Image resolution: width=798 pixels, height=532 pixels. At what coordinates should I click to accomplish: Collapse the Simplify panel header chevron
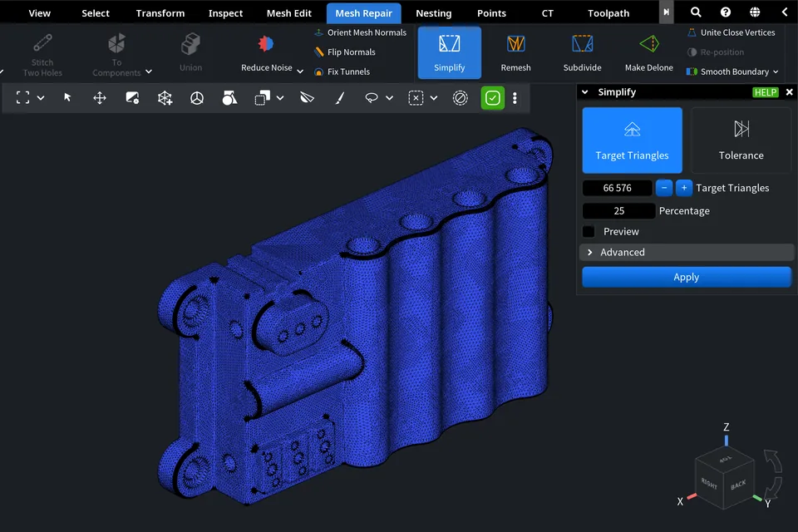[584, 92]
